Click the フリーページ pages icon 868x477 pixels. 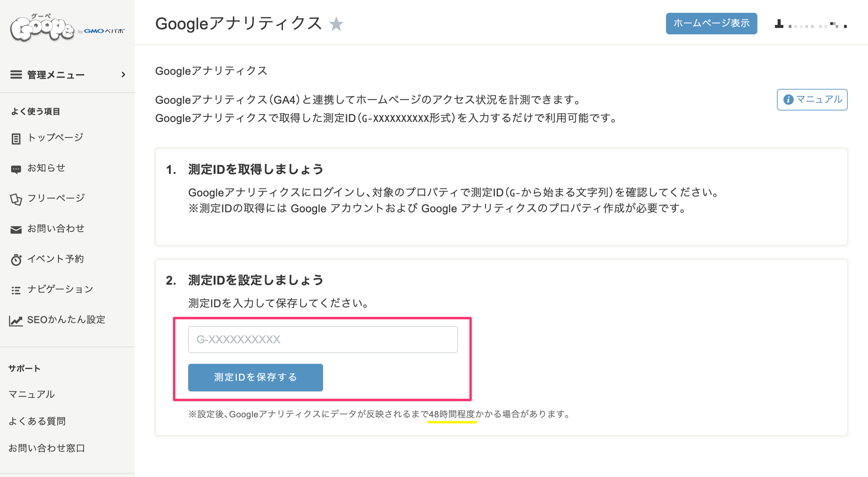pos(16,199)
